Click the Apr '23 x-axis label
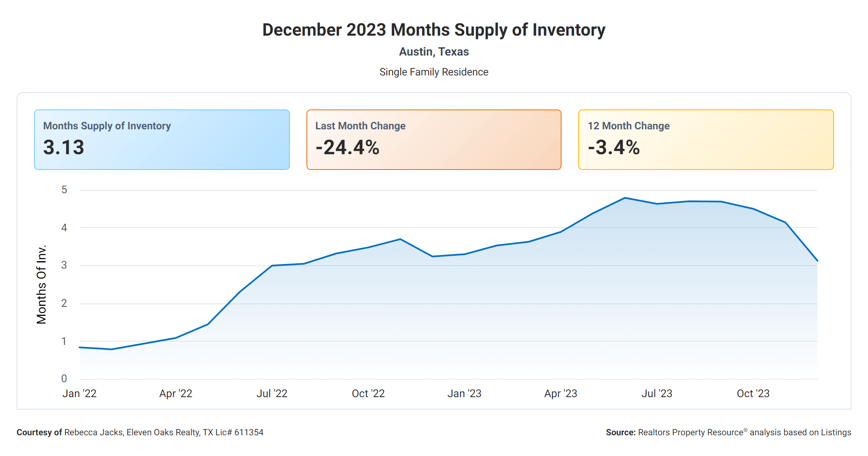The width and height of the screenshot is (868, 456). 560,393
